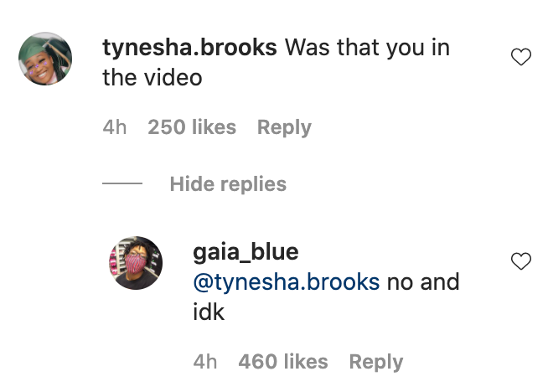Like tynesha.brooks' comment with the heart icon
Viewport: 548px width, 392px height.
(x=521, y=57)
